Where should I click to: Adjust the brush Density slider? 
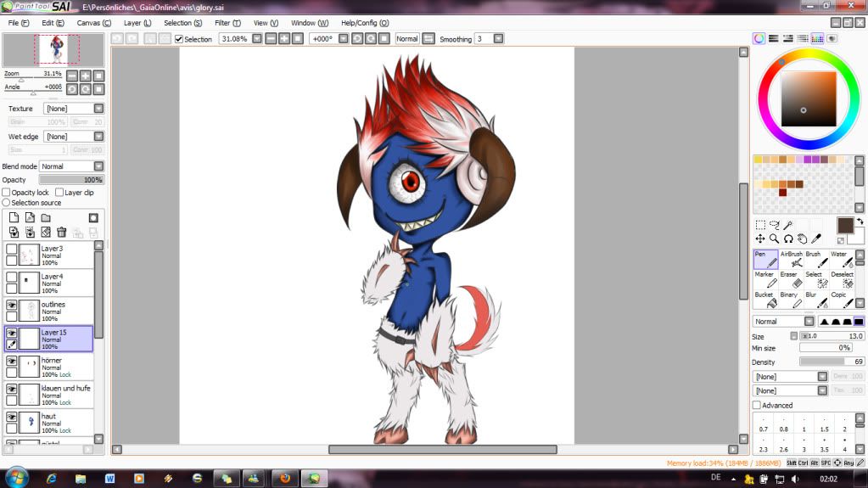click(832, 362)
